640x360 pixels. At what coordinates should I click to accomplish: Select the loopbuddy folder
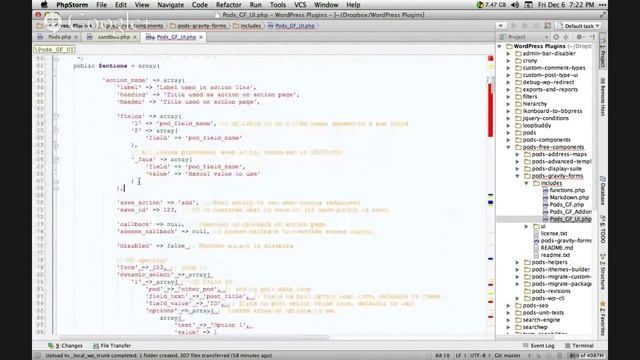537,125
